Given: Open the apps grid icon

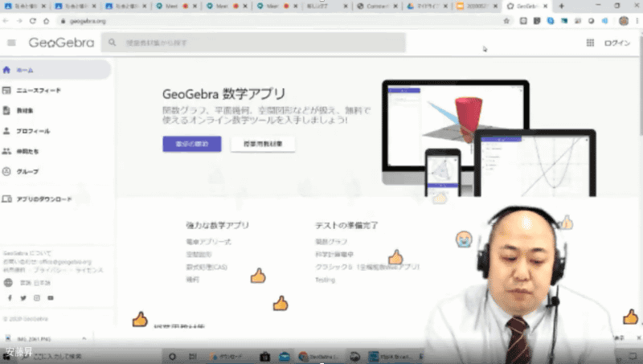Looking at the screenshot, I should click(590, 43).
